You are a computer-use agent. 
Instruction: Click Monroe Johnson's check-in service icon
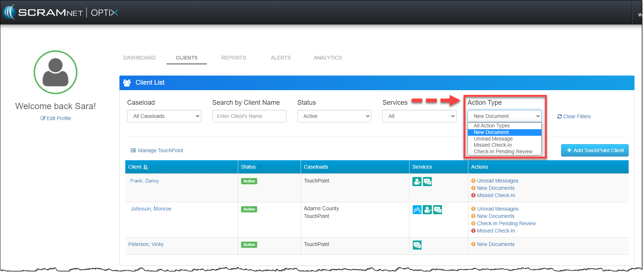(x=427, y=209)
